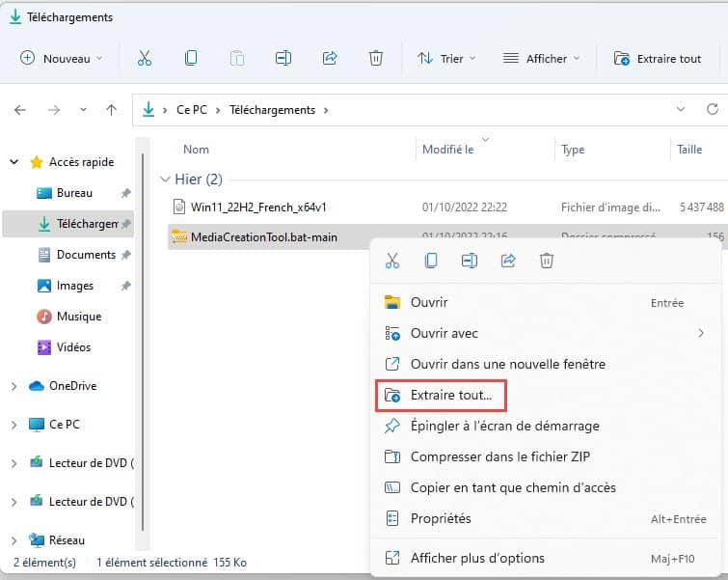
Task: Sort by the Nom column header
Action: pos(196,150)
